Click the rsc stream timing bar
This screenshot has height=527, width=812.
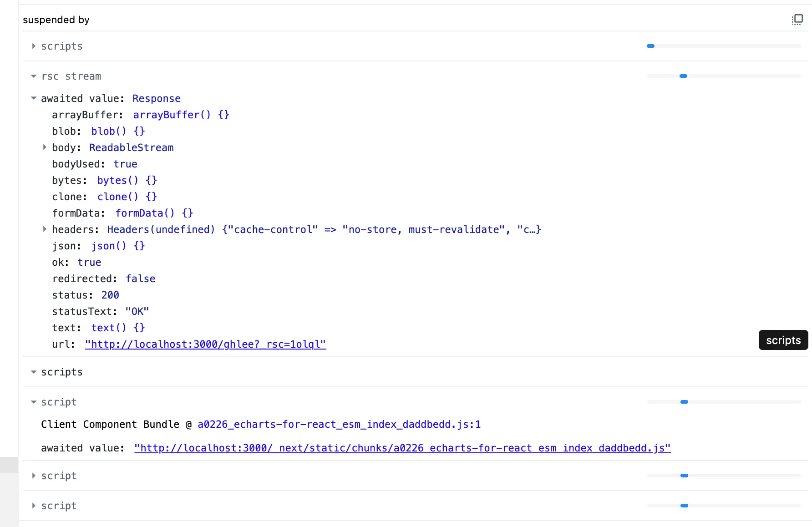723,76
